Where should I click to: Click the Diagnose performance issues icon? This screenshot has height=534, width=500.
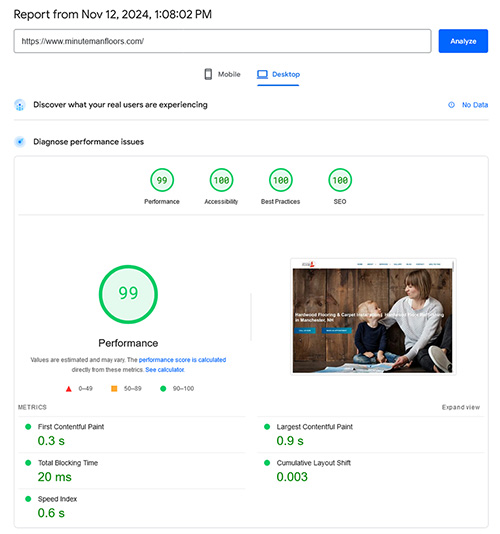(x=20, y=142)
